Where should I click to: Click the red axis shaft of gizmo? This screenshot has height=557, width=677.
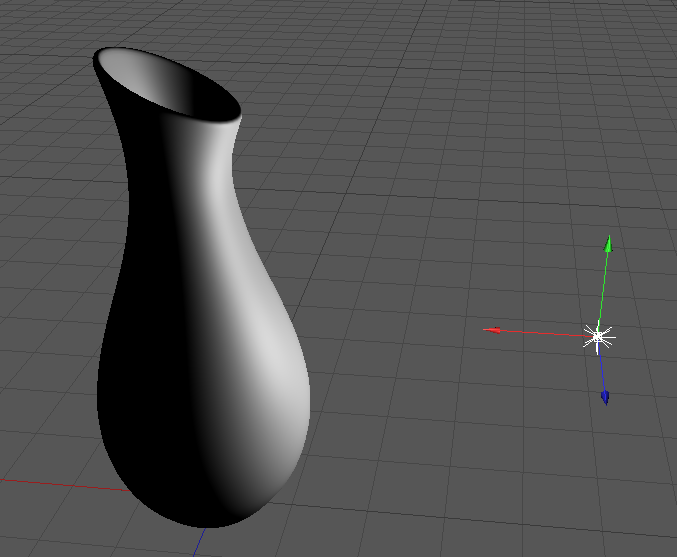click(545, 333)
